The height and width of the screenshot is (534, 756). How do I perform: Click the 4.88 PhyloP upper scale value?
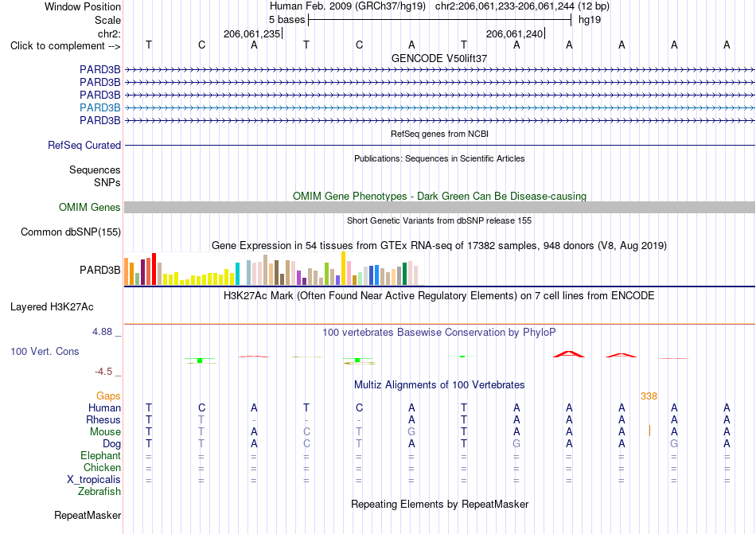102,332
